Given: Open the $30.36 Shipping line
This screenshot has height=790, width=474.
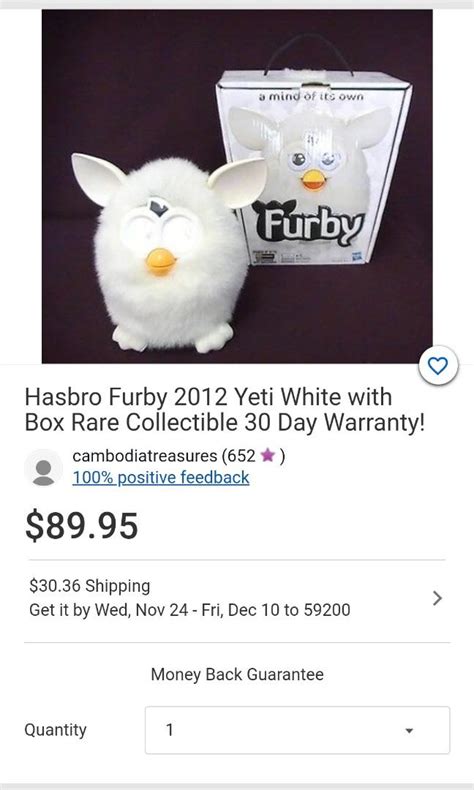Looking at the screenshot, I should [90, 586].
